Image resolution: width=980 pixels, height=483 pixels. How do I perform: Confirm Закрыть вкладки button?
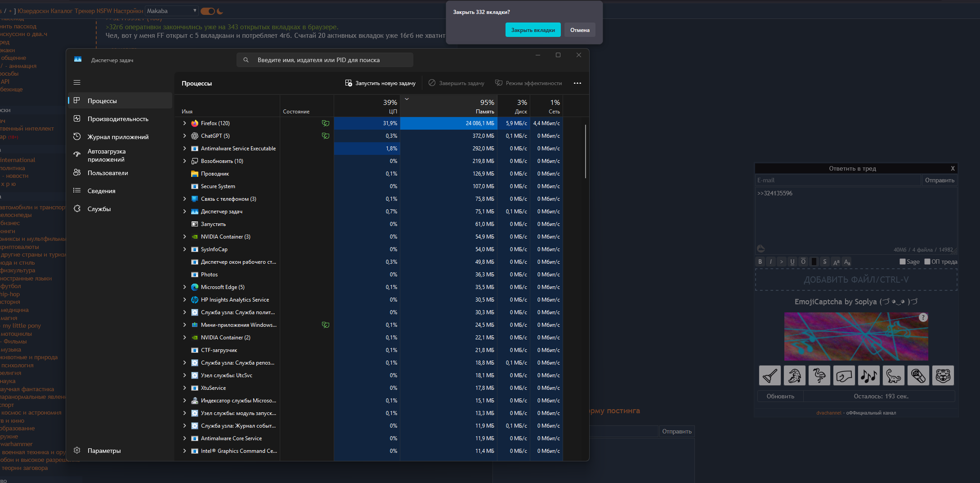pyautogui.click(x=533, y=30)
